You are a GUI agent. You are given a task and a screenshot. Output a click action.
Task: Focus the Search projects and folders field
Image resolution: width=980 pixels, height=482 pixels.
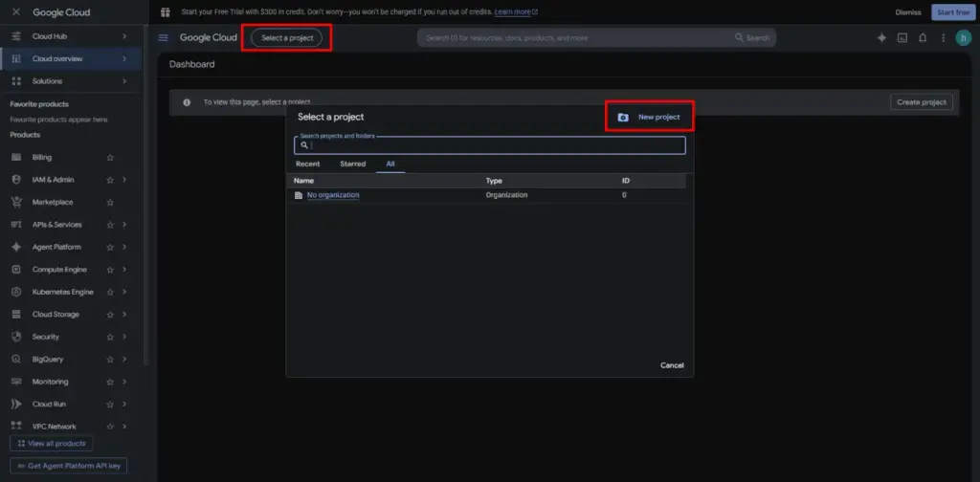point(490,145)
